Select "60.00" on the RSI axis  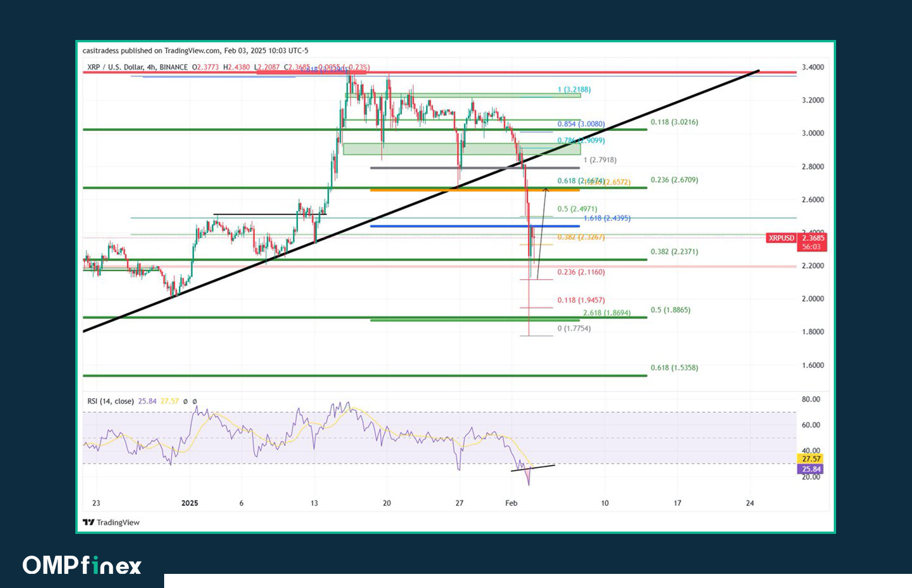coord(811,425)
